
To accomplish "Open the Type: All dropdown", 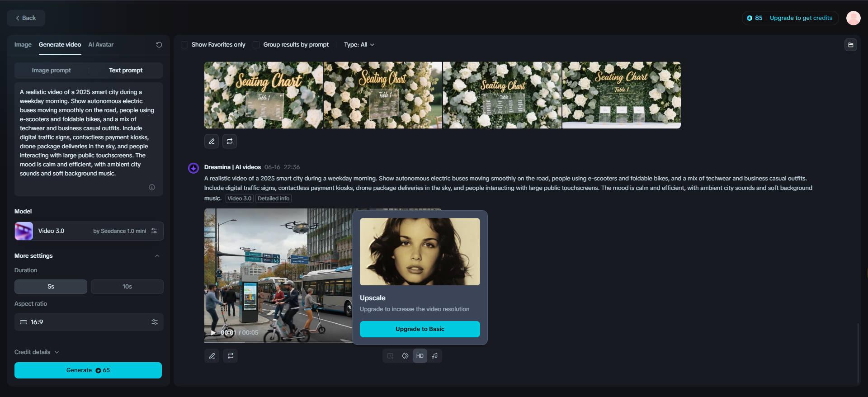I will point(359,45).
